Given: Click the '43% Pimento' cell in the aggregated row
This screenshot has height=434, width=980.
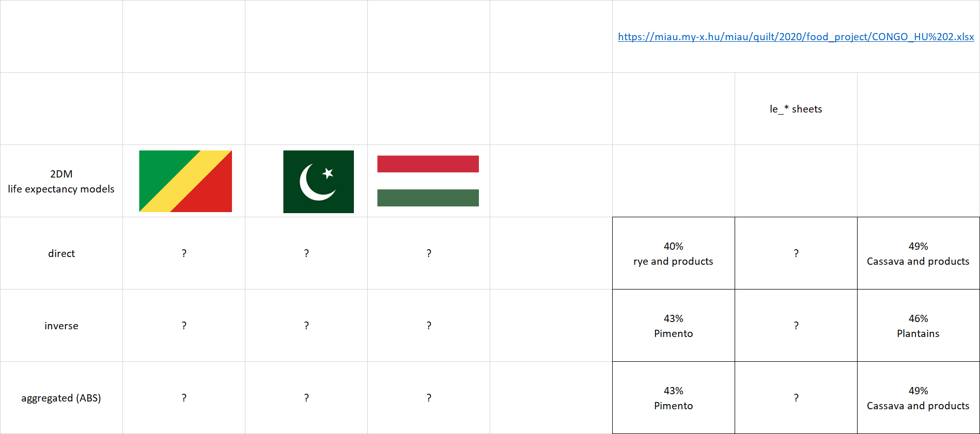Looking at the screenshot, I should point(673,398).
